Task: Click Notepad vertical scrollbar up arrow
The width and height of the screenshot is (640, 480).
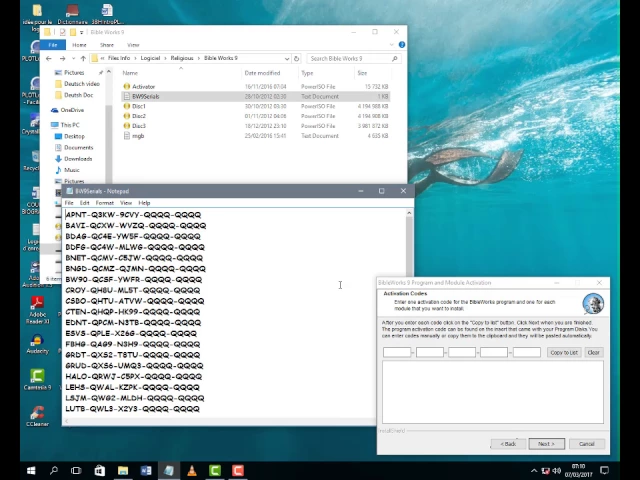Action: tap(409, 213)
